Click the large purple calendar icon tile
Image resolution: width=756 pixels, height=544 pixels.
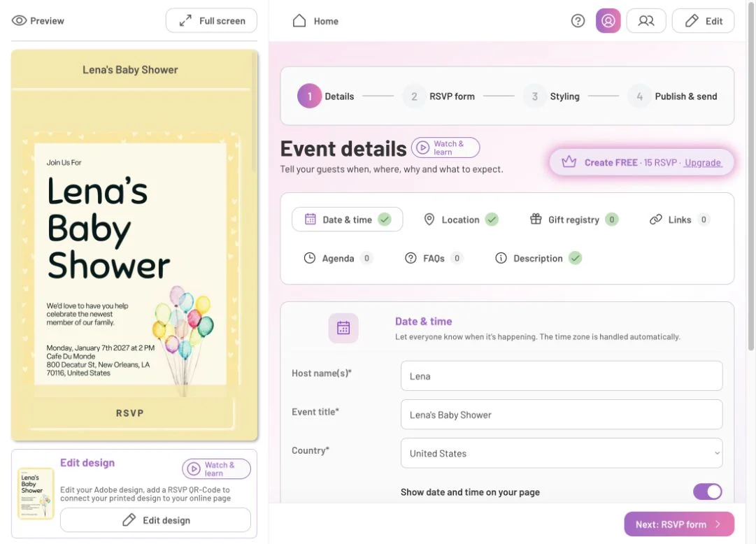coord(343,328)
